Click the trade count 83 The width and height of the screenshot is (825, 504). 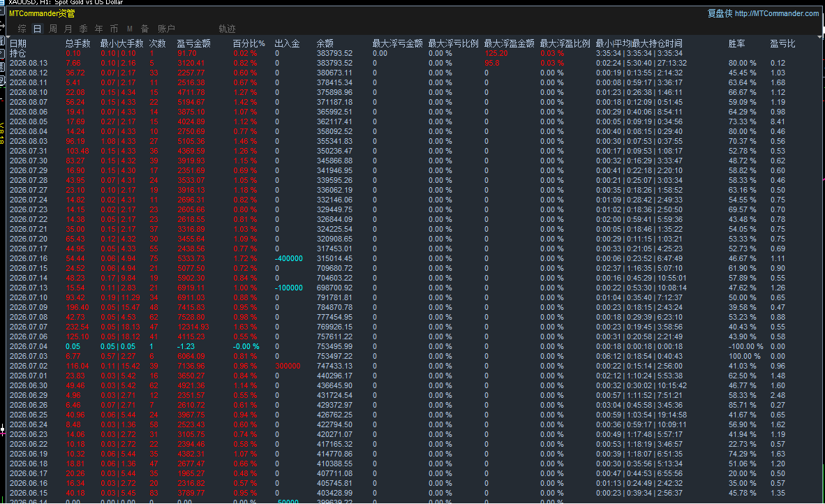(154, 493)
